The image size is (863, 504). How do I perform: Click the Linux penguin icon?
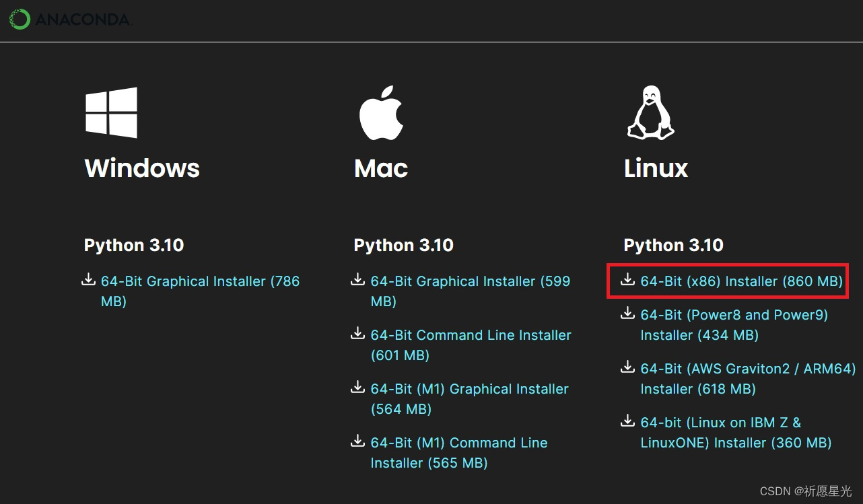click(650, 112)
